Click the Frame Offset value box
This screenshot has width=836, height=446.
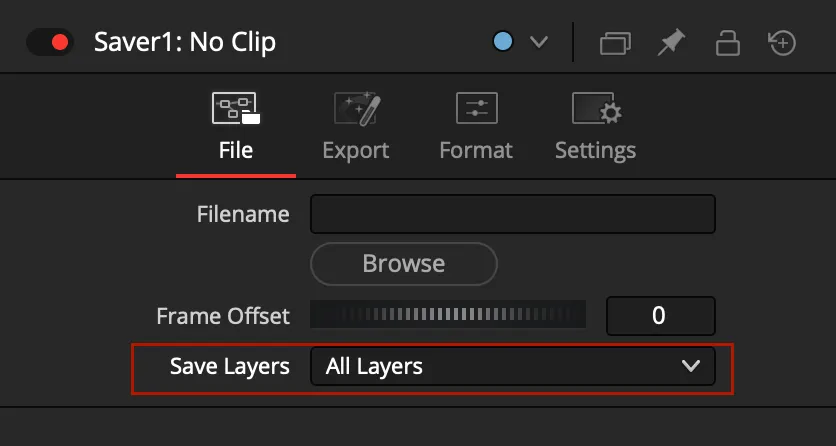coord(661,316)
